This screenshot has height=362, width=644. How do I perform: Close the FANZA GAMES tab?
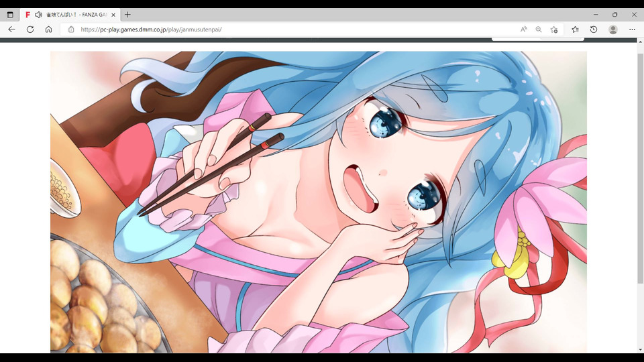point(113,15)
